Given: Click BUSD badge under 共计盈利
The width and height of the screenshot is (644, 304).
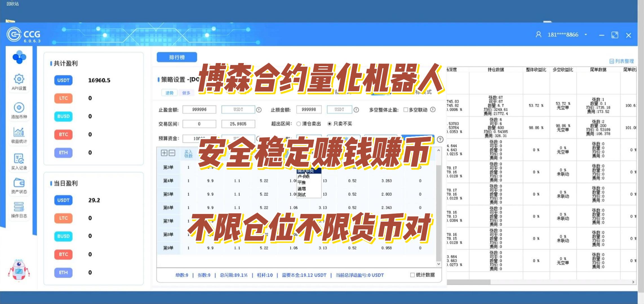Looking at the screenshot, I should tap(63, 116).
